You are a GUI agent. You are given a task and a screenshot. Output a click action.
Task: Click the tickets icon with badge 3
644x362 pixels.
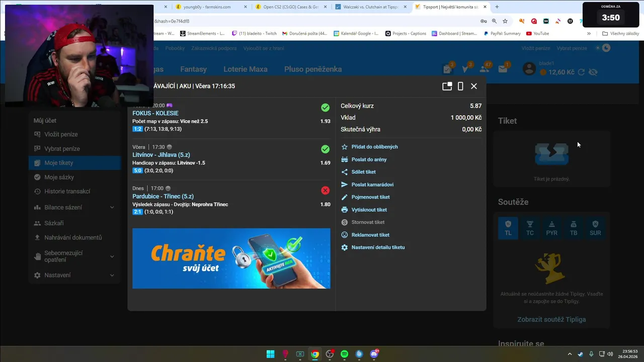447,69
